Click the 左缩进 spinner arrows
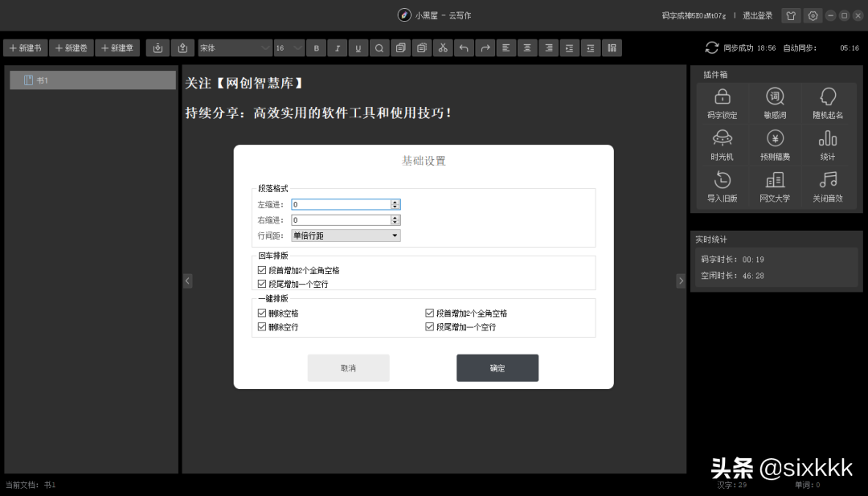This screenshot has height=496, width=868. click(x=395, y=204)
